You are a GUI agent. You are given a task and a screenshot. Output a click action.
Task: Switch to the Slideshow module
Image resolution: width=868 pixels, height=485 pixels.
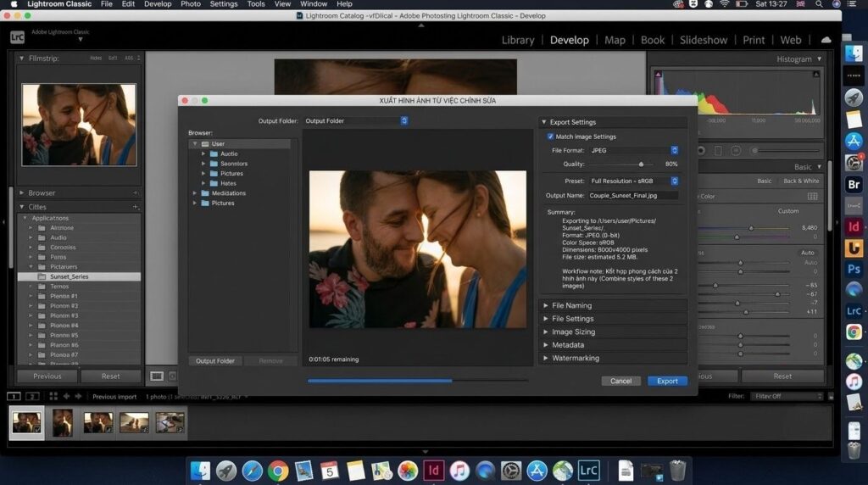pyautogui.click(x=704, y=40)
